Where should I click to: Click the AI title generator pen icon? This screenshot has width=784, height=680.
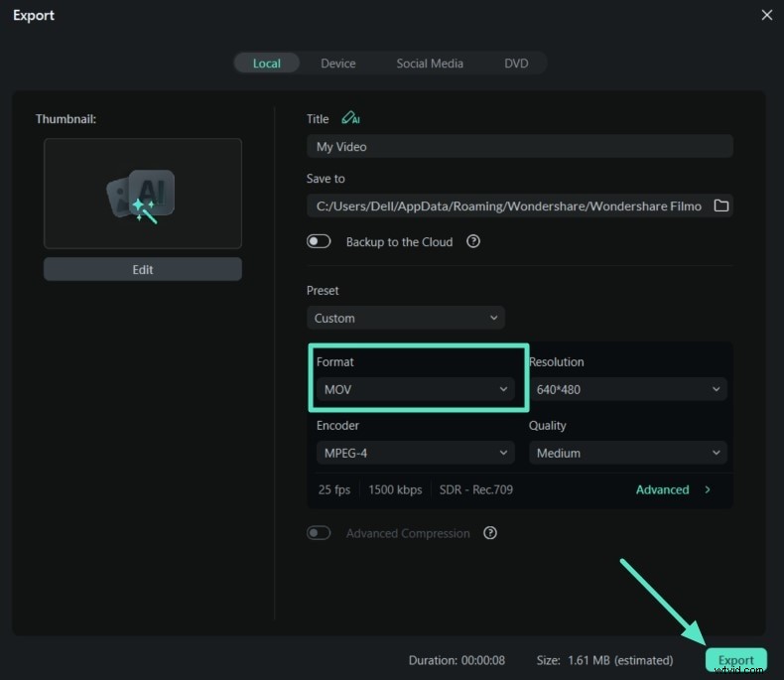point(349,118)
